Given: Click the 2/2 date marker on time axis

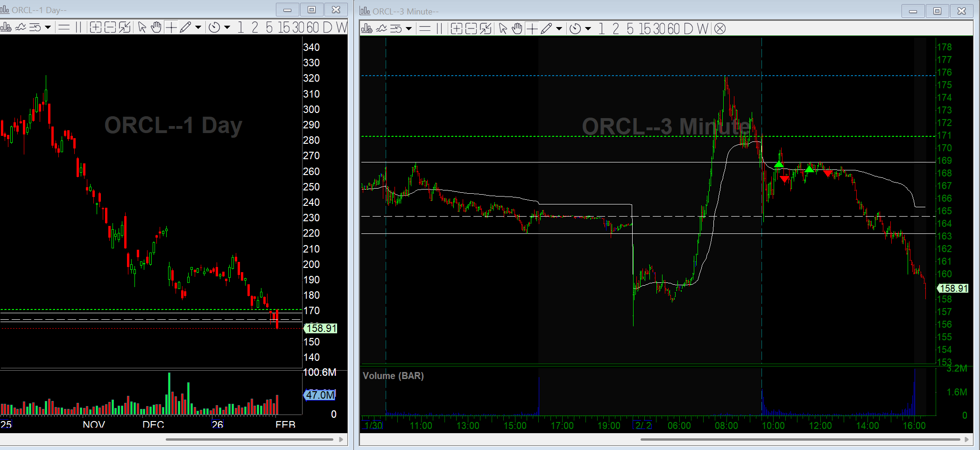Looking at the screenshot, I should click(x=643, y=425).
